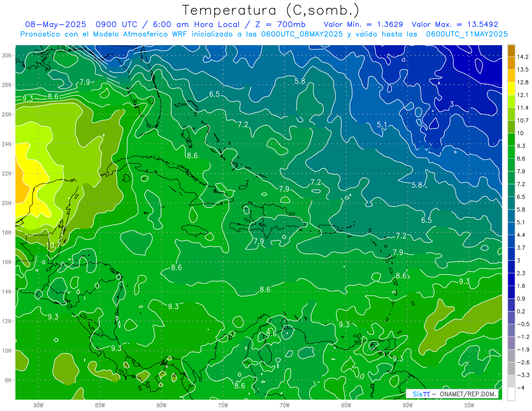Click the 90W longitude axis label
This screenshot has width=532, height=411.
tap(38, 405)
